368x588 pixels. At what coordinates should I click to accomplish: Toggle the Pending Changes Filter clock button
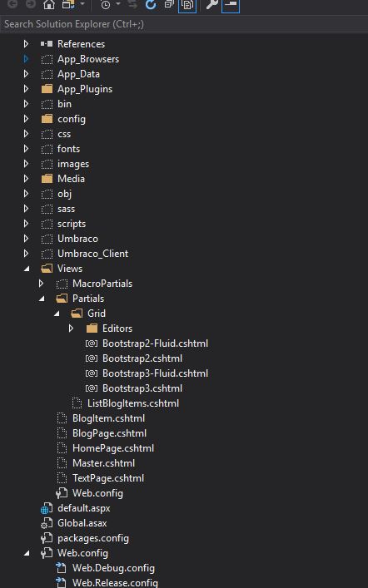(x=106, y=4)
